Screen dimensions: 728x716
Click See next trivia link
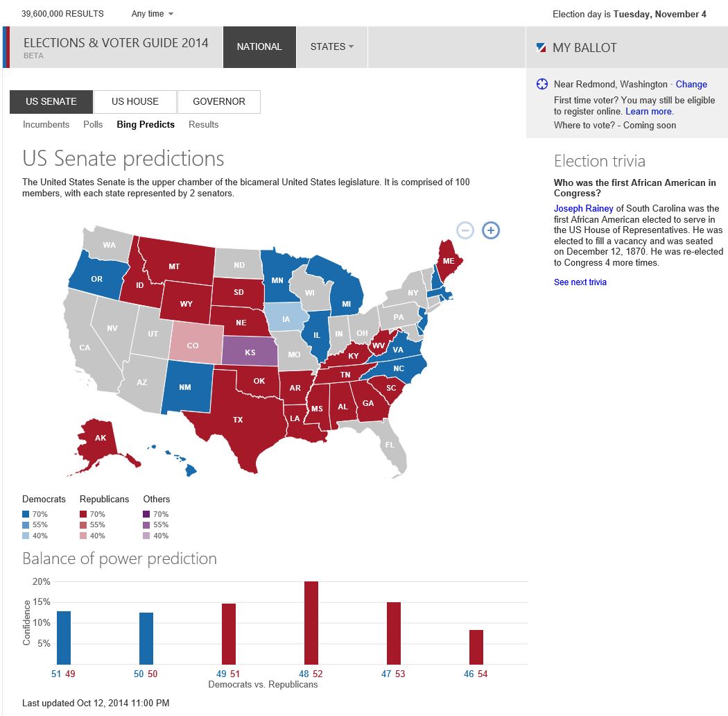(x=580, y=282)
